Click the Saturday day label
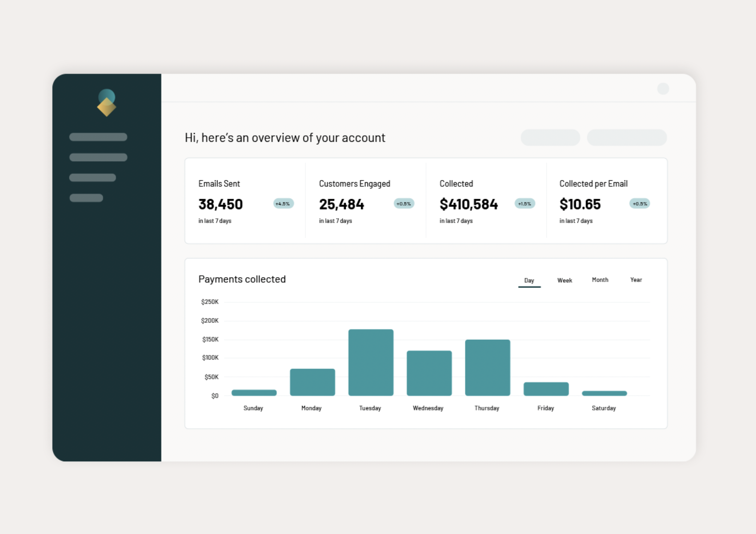 tap(604, 408)
